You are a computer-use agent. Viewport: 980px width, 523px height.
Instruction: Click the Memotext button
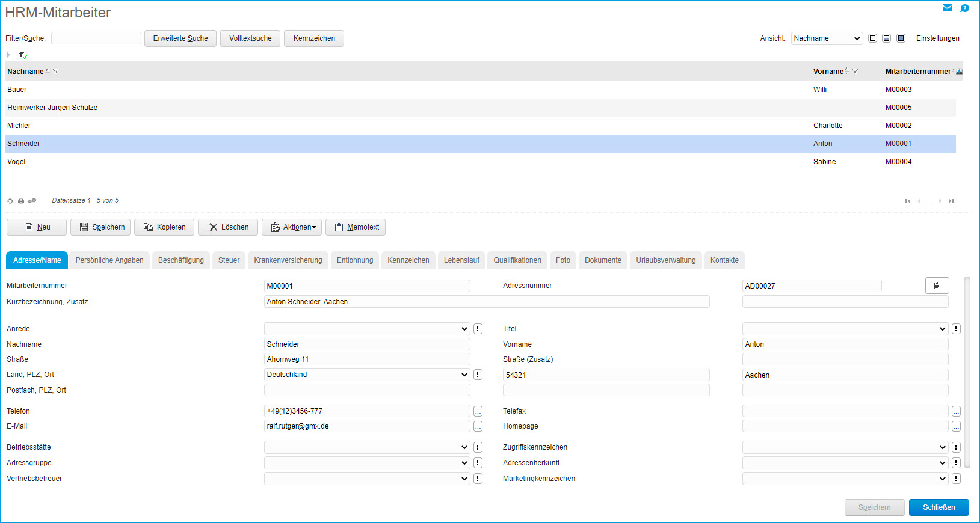pos(356,227)
